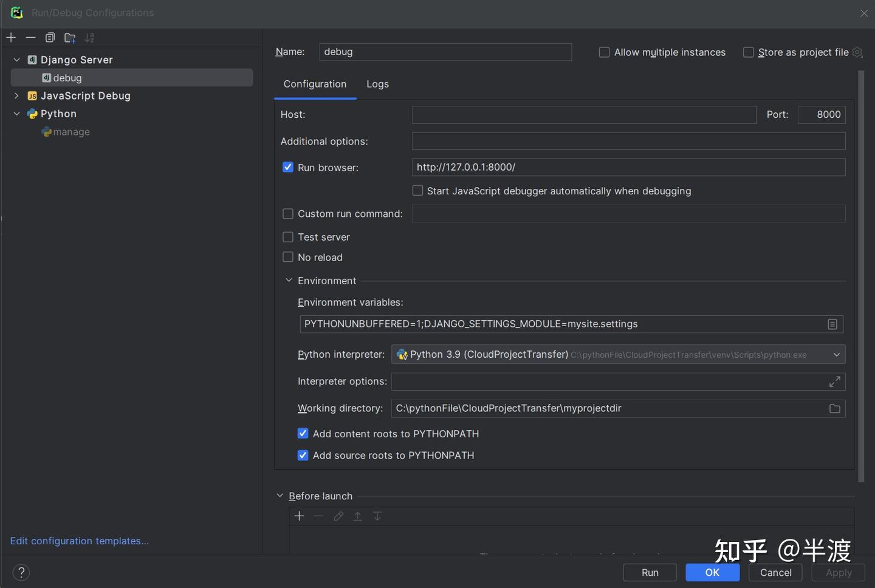Open the help button
The image size is (875, 588).
[x=21, y=572]
